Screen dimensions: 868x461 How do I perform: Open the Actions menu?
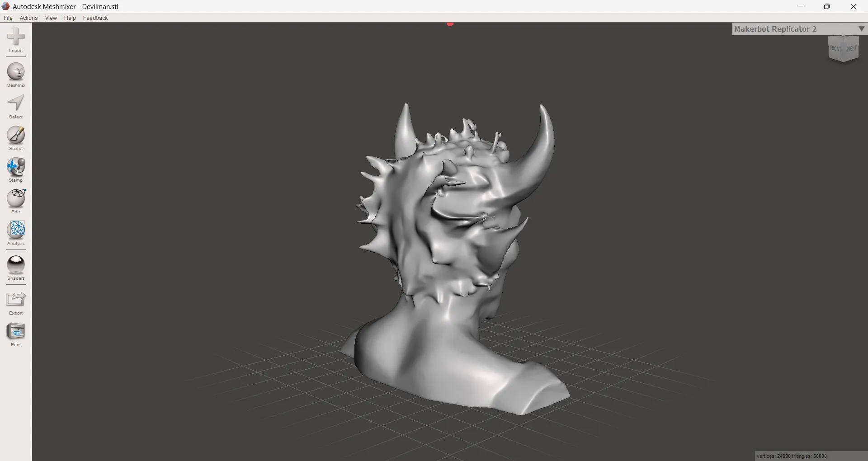coord(28,18)
